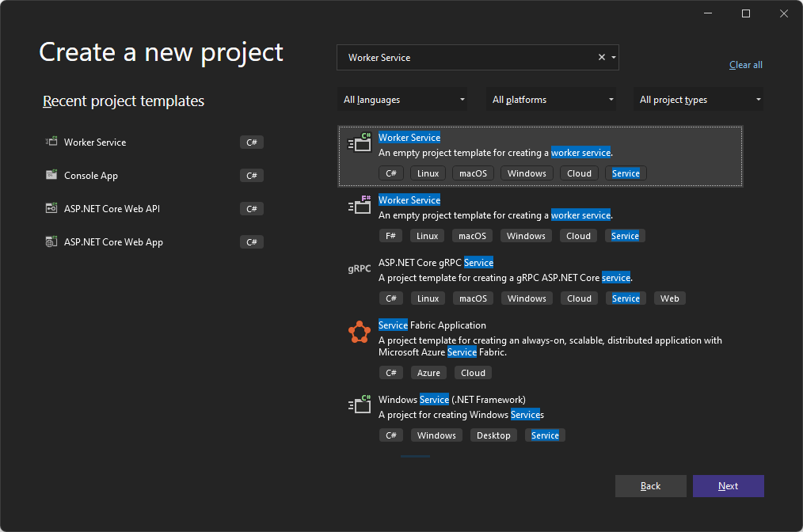
Task: Expand the search history dropdown arrow
Action: (613, 58)
